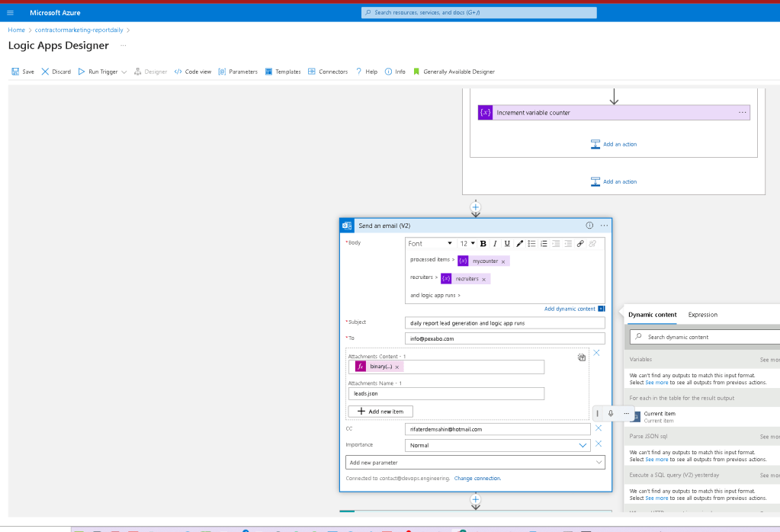Click the Attachments Name field leads.json

pyautogui.click(x=446, y=393)
